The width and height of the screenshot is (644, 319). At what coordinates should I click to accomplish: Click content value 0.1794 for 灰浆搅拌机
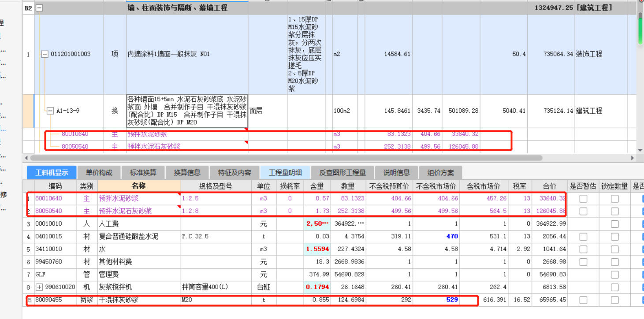[x=317, y=287]
